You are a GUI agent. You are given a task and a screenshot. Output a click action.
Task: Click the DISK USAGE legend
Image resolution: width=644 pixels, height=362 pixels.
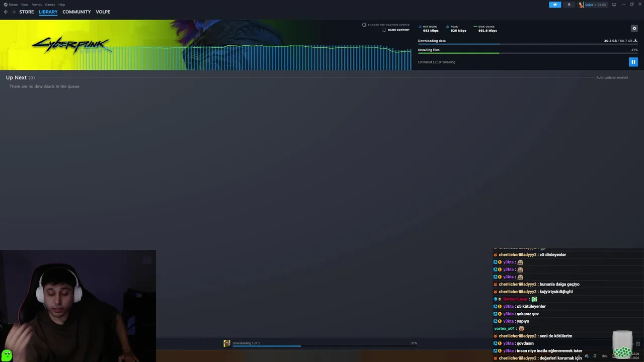486,29
